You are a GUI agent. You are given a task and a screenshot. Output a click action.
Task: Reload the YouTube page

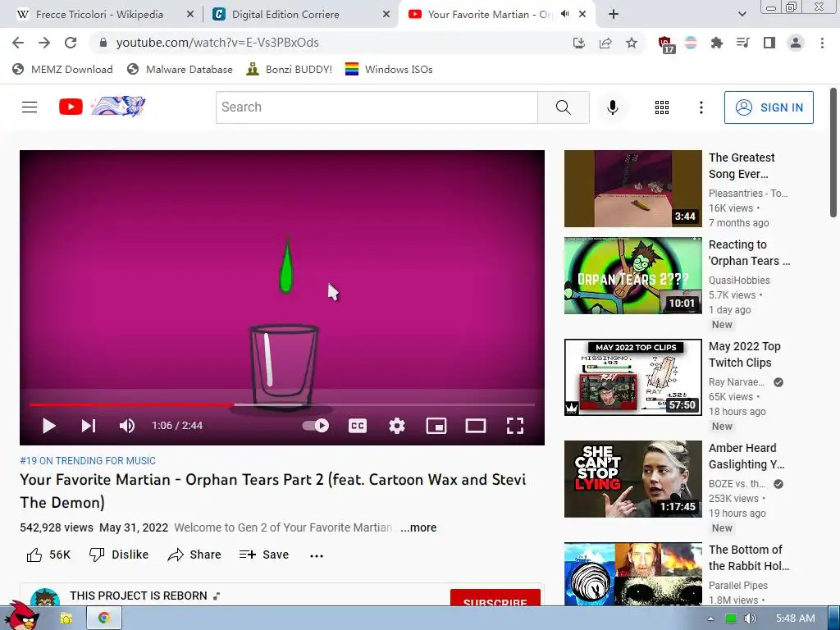click(x=71, y=43)
